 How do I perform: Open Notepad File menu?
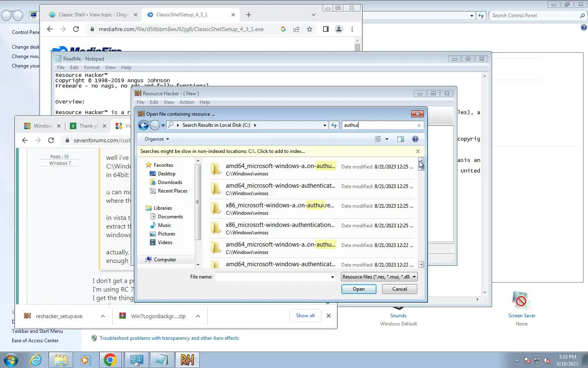(x=61, y=67)
